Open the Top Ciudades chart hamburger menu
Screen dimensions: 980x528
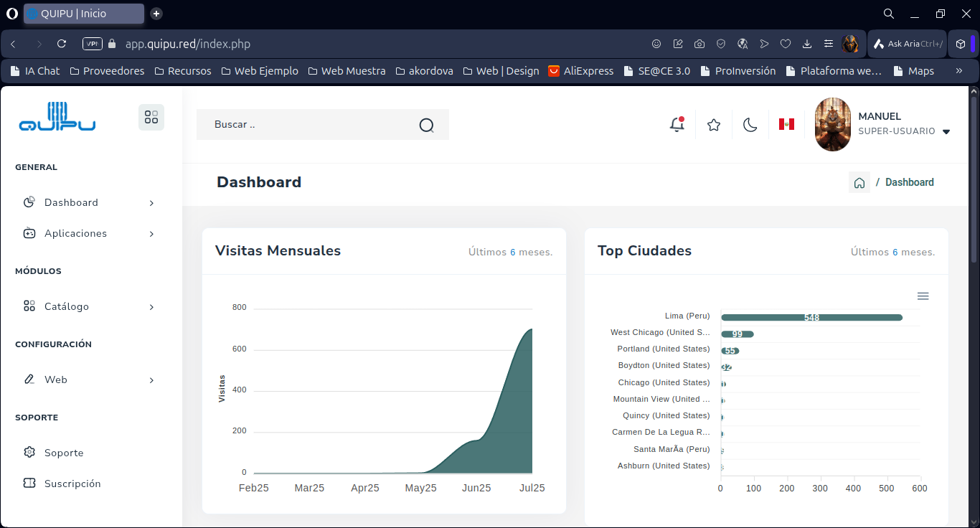tap(923, 296)
